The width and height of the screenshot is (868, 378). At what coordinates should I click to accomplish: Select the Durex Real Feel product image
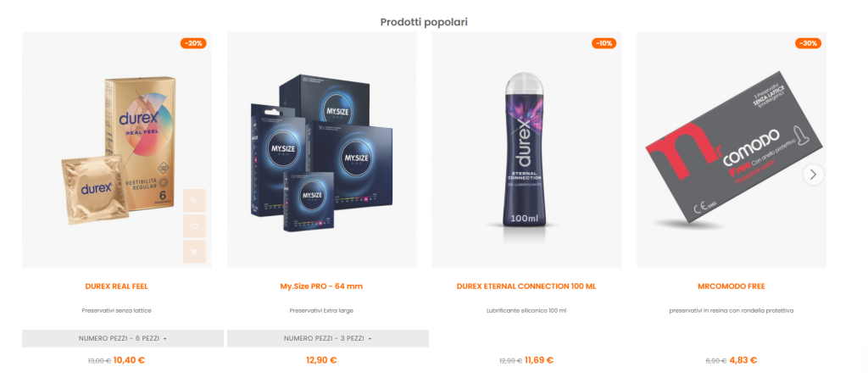[117, 150]
